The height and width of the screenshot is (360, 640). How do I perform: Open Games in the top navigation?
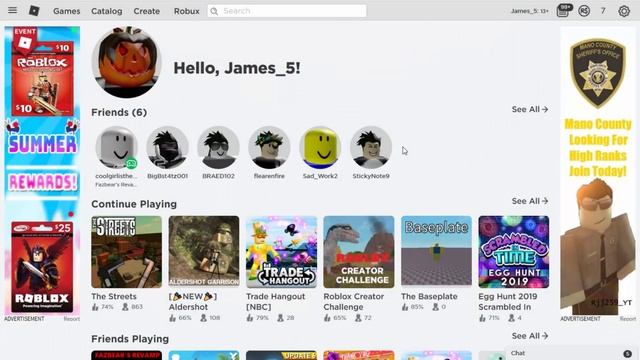click(67, 11)
